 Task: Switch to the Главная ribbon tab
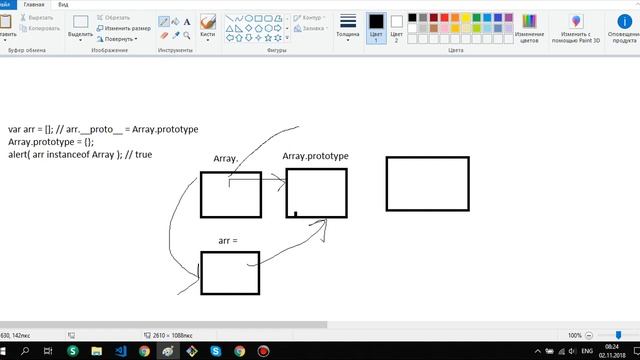(34, 4)
